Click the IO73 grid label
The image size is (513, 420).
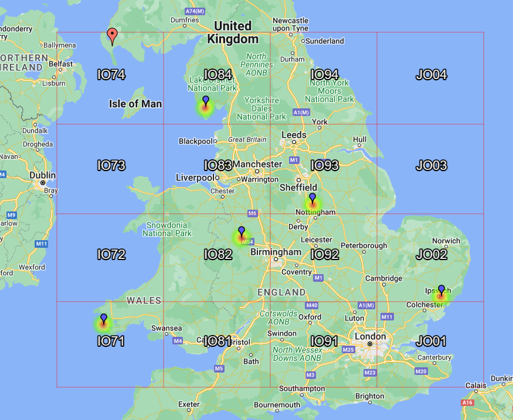pyautogui.click(x=111, y=165)
